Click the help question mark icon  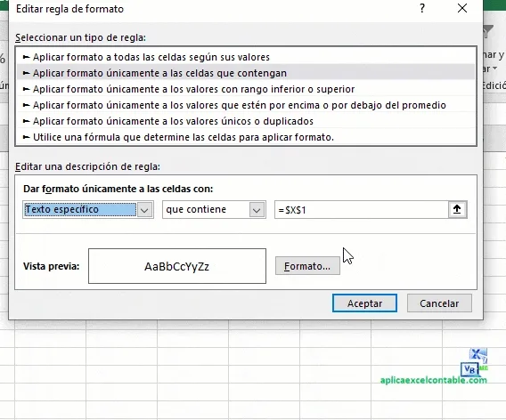[x=422, y=8]
